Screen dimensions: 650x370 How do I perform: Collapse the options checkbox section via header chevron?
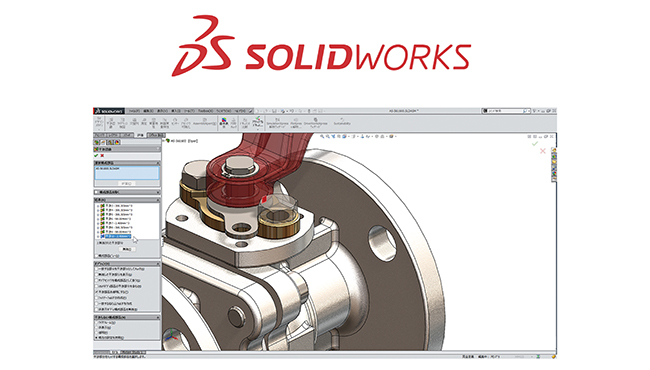[158, 264]
